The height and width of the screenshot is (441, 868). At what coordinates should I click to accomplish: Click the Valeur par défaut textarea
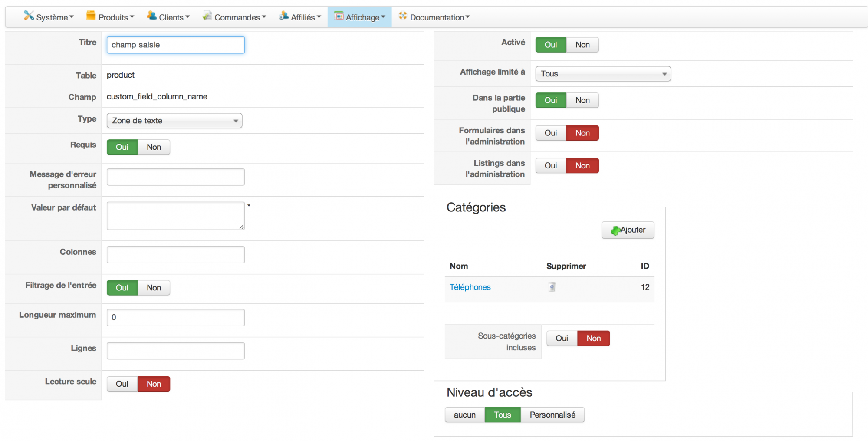pos(176,216)
